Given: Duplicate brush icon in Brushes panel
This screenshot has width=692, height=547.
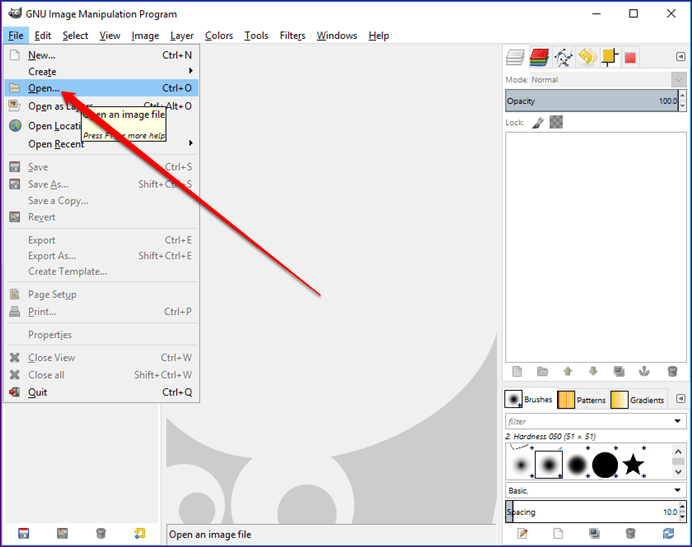Looking at the screenshot, I should (594, 533).
